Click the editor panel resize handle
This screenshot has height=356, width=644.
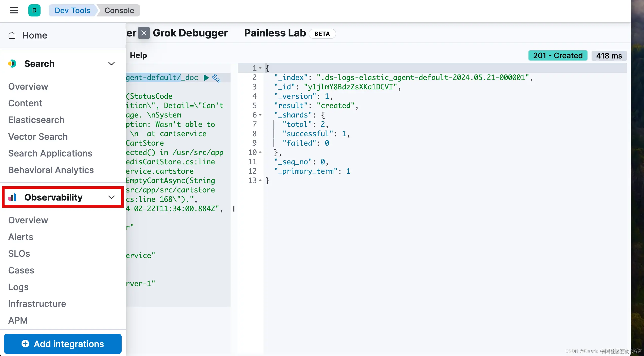tap(234, 208)
